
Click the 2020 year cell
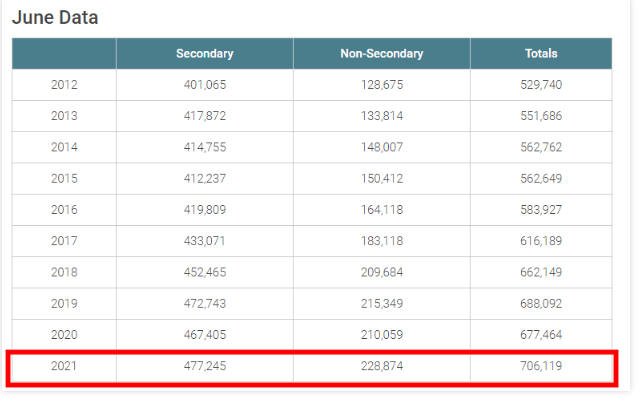point(64,335)
